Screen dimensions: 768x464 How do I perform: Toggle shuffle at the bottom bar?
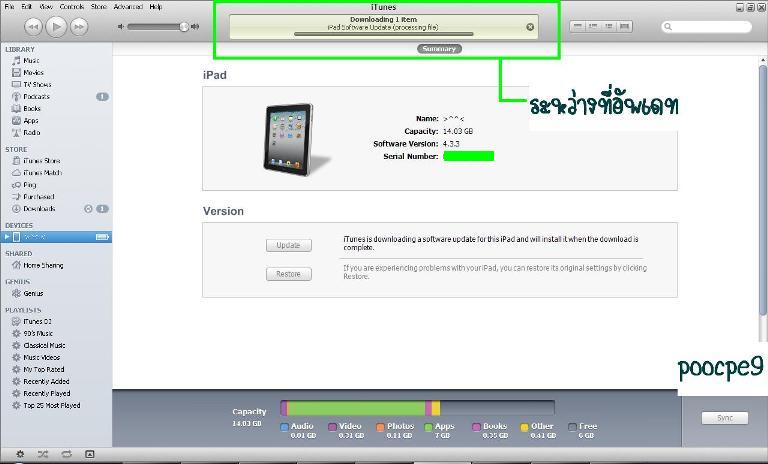(x=43, y=454)
